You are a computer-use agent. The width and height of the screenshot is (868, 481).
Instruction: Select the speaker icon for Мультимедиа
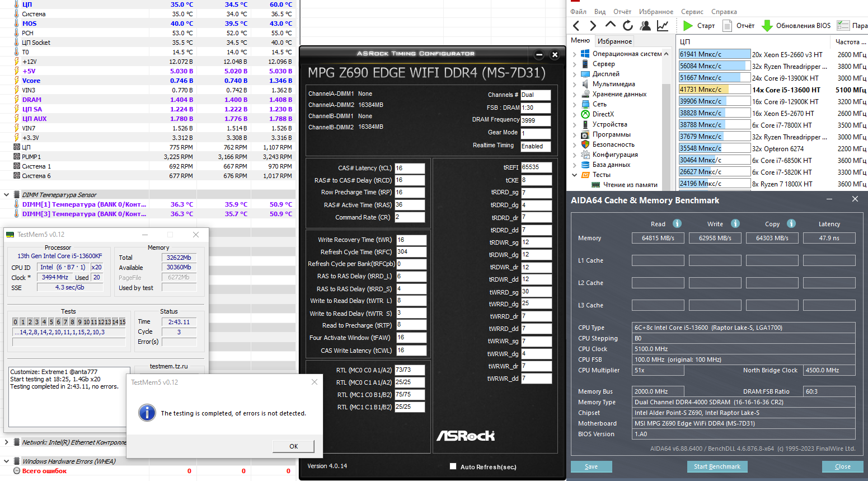point(585,84)
